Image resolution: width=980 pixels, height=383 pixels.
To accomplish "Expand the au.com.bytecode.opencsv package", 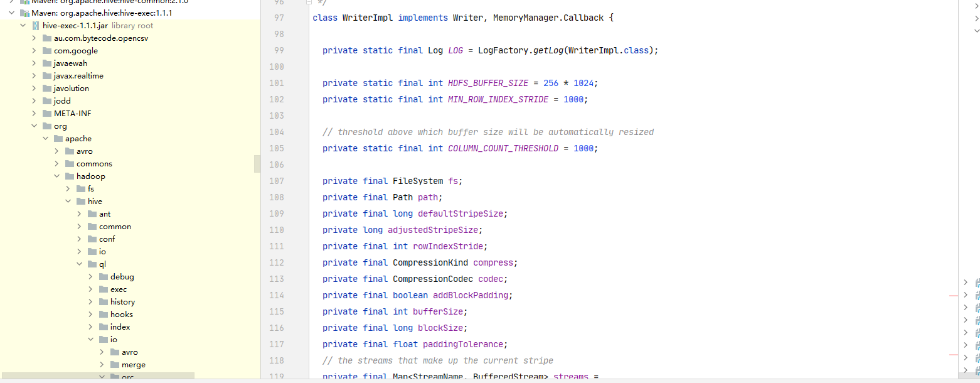I will click(34, 38).
